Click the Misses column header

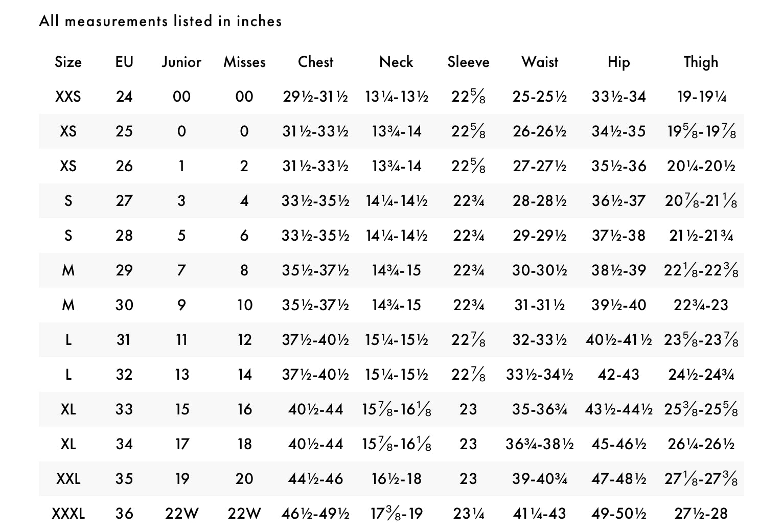tap(244, 62)
